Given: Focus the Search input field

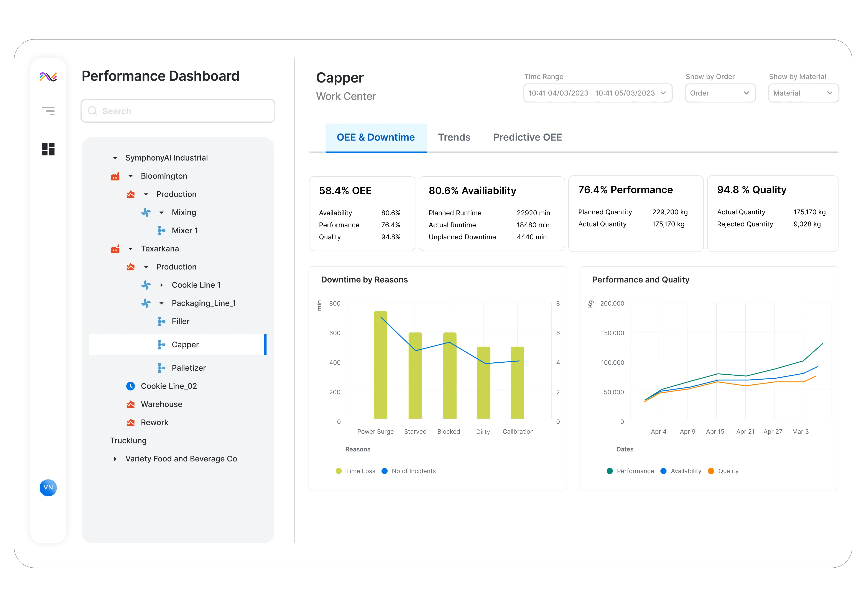Looking at the screenshot, I should pos(178,111).
